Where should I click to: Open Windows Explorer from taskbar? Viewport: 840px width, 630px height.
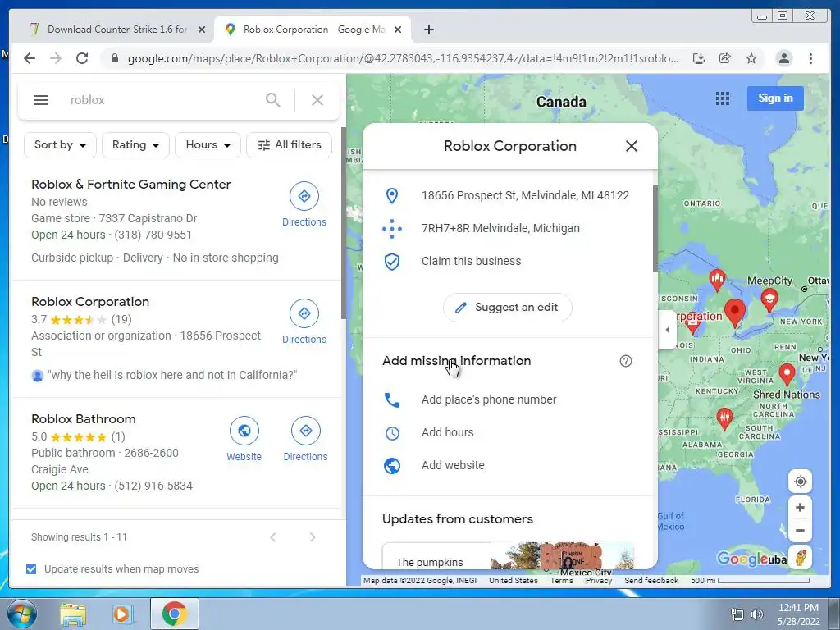coord(73,614)
